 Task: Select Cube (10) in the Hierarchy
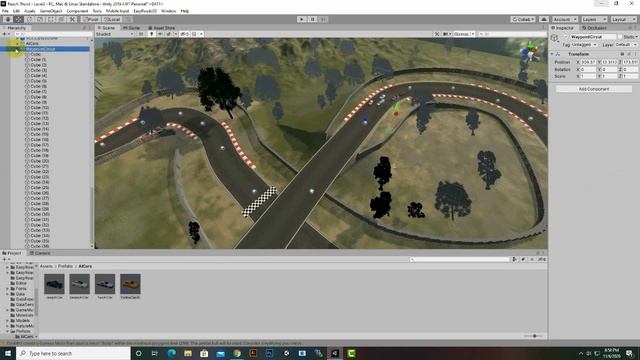click(x=39, y=107)
